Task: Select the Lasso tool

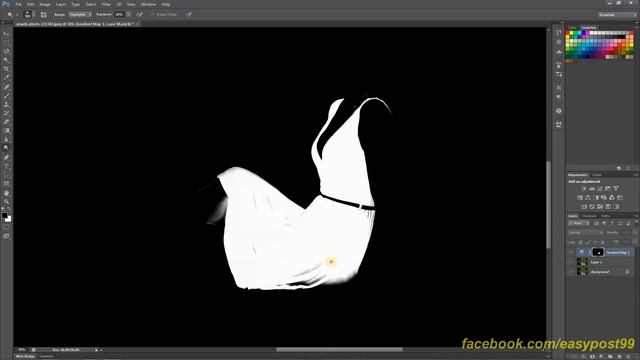Action: [x=6, y=51]
